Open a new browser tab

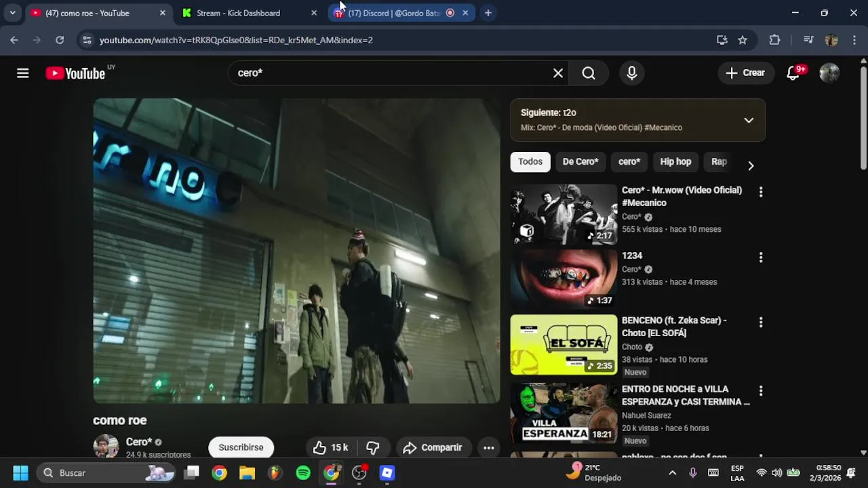488,13
